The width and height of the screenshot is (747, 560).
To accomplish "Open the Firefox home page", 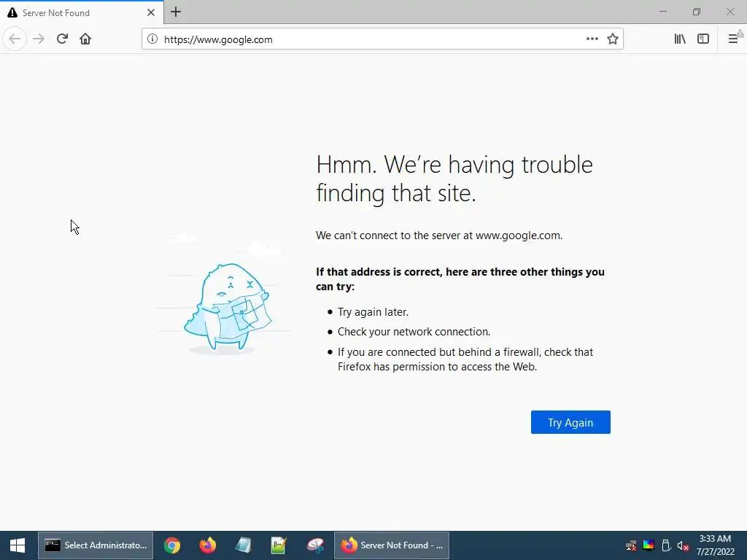I will (85, 39).
